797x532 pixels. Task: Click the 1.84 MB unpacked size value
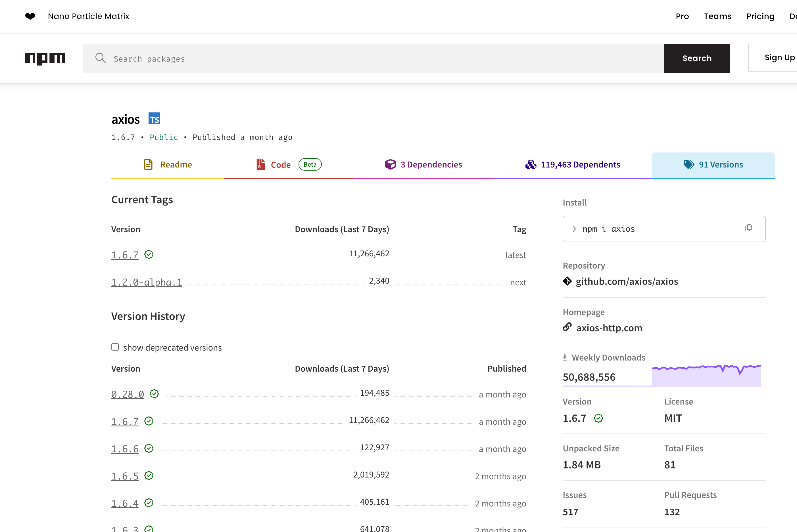pos(582,464)
